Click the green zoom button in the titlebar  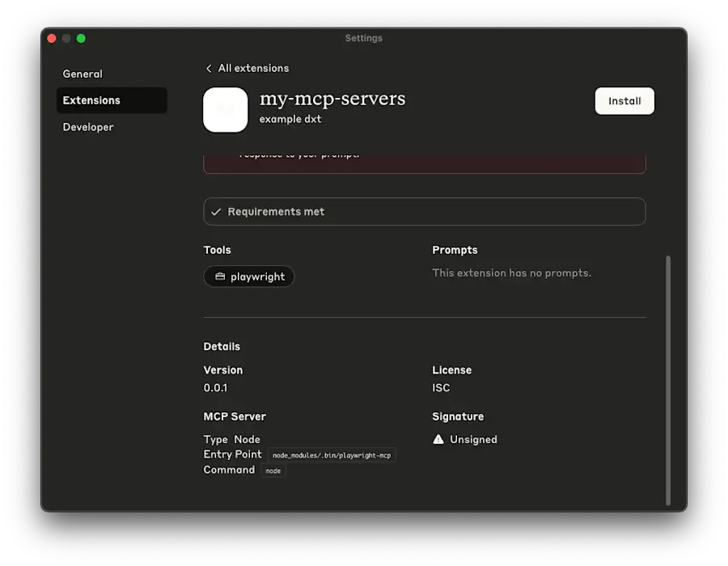point(81,38)
